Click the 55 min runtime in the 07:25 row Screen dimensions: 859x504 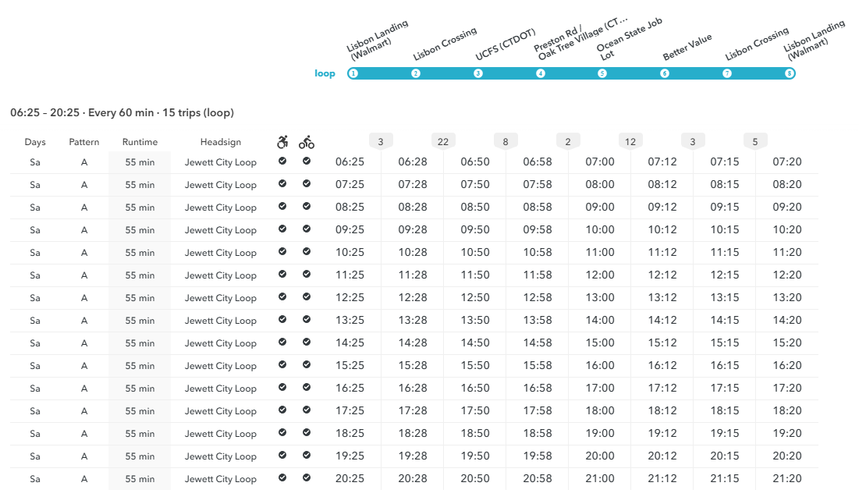(140, 185)
